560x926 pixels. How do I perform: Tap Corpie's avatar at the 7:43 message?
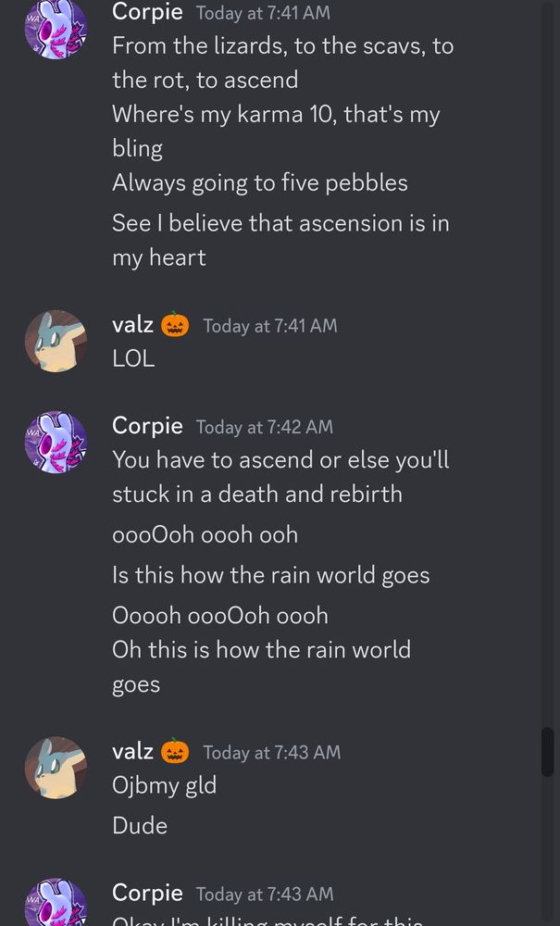pyautogui.click(x=56, y=902)
